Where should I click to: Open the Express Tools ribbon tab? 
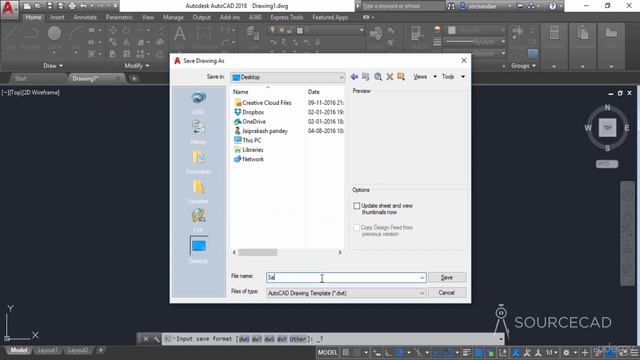[x=287, y=17]
